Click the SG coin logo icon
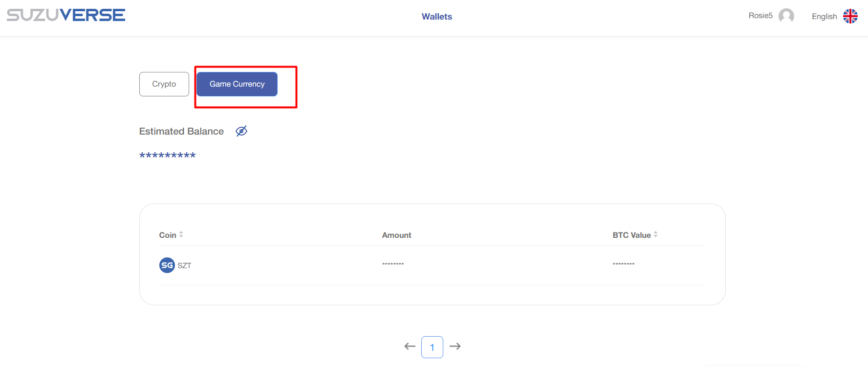This screenshot has height=367, width=868. pyautogui.click(x=167, y=265)
